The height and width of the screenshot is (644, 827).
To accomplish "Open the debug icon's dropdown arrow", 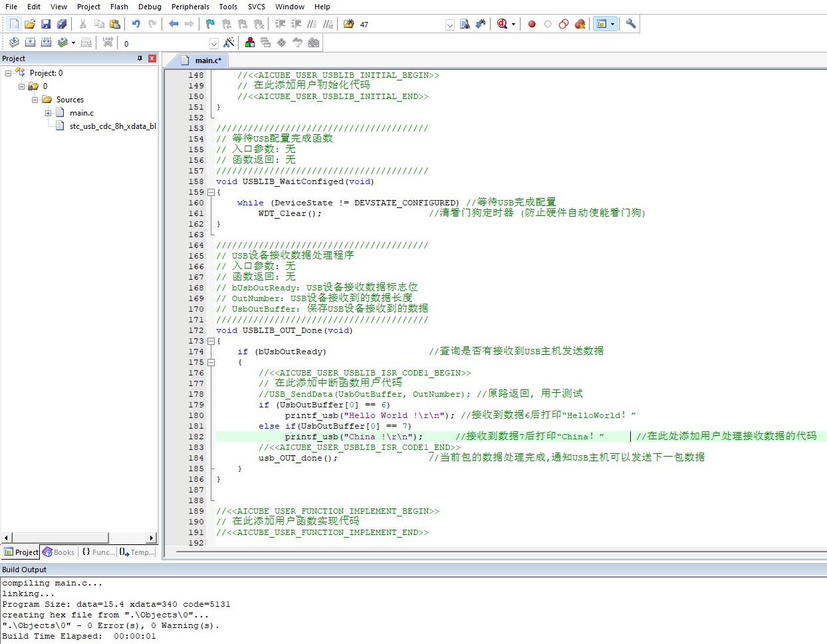I will (513, 24).
